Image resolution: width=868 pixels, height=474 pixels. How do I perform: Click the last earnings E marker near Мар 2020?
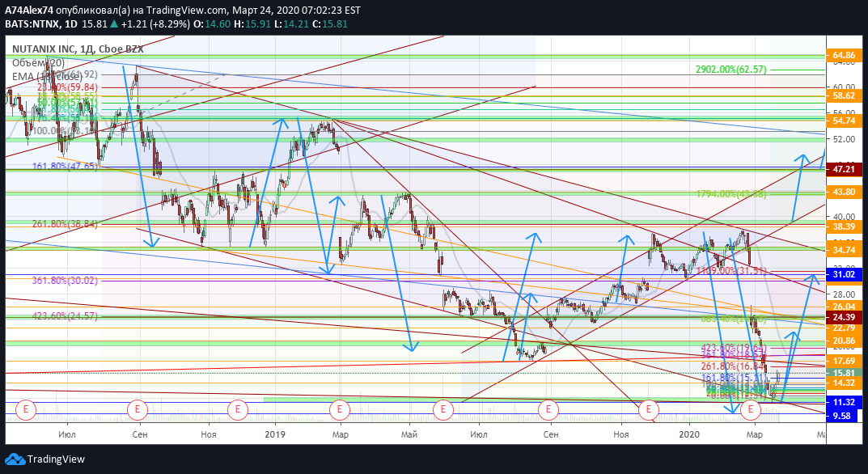point(751,410)
